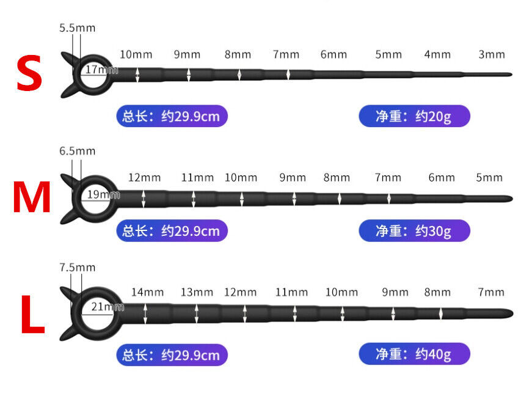
Task: Click the 4mm label in the S row
Action: coord(437,54)
